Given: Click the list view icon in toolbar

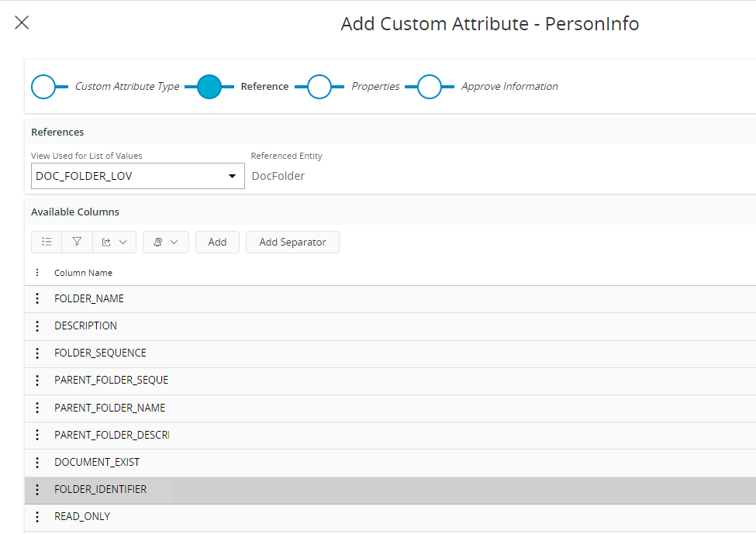Looking at the screenshot, I should (x=47, y=242).
